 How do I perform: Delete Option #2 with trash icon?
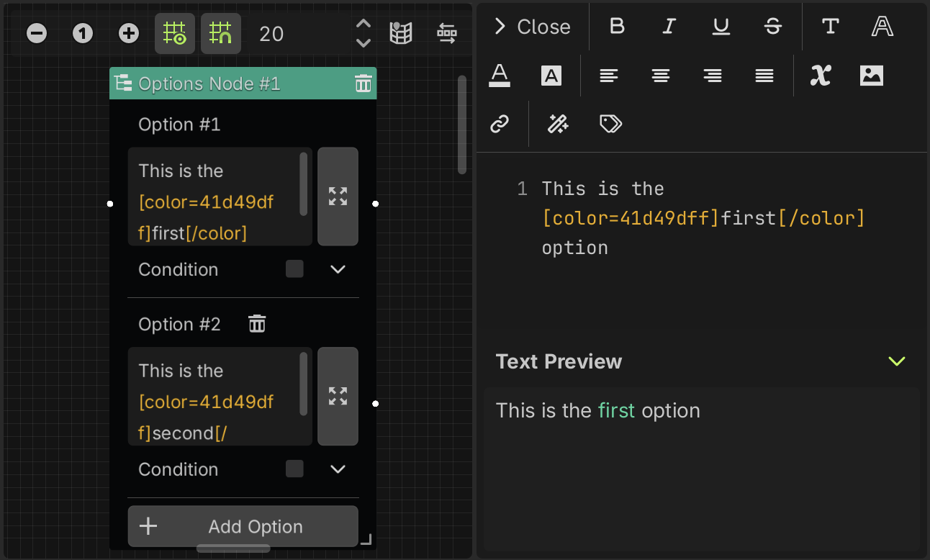click(x=257, y=324)
